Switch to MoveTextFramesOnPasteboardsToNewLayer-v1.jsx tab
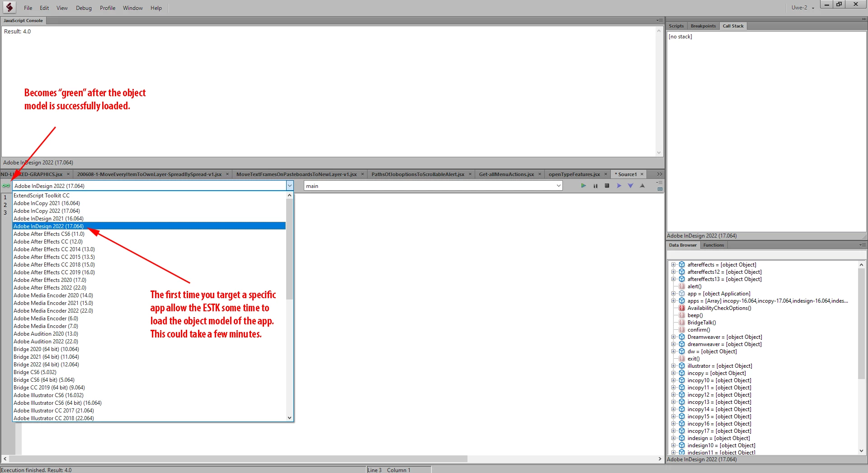Viewport: 868px width, 473px height. point(297,174)
